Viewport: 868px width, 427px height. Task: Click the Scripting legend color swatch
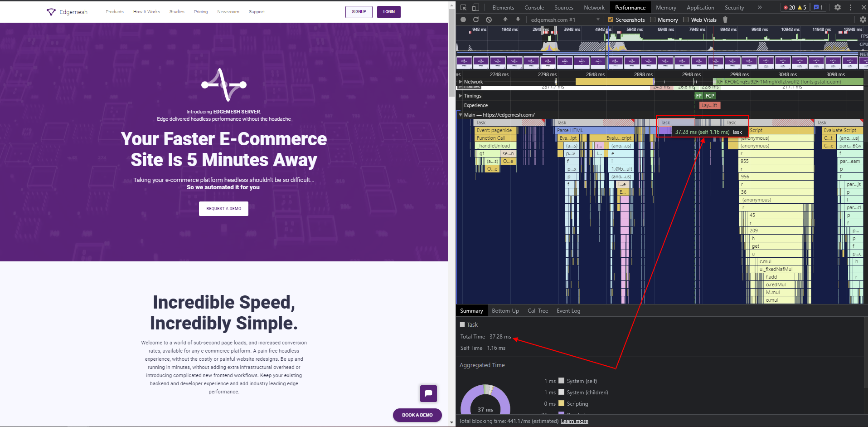(562, 403)
